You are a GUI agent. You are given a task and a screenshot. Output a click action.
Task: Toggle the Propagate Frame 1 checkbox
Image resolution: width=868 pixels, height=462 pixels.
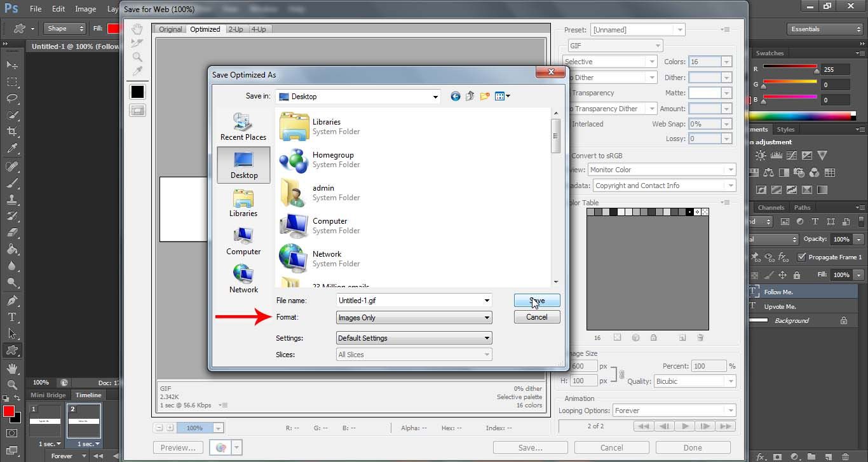(802, 257)
